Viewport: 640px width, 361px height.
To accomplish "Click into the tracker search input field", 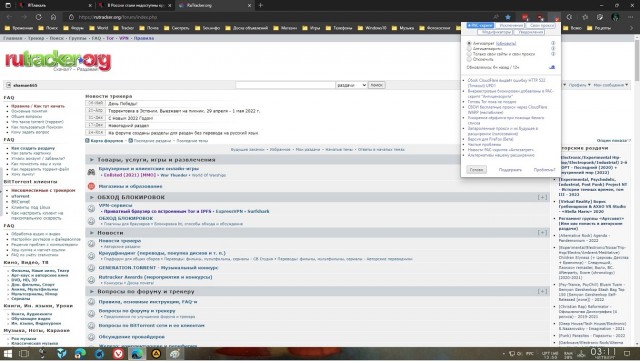I will point(285,85).
